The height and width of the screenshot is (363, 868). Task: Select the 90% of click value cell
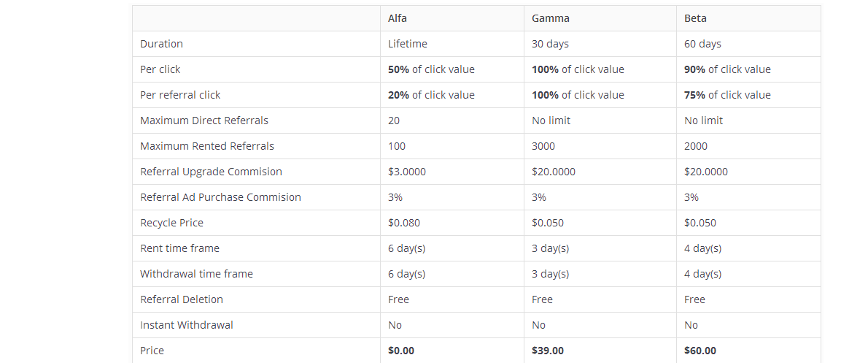coord(727,69)
